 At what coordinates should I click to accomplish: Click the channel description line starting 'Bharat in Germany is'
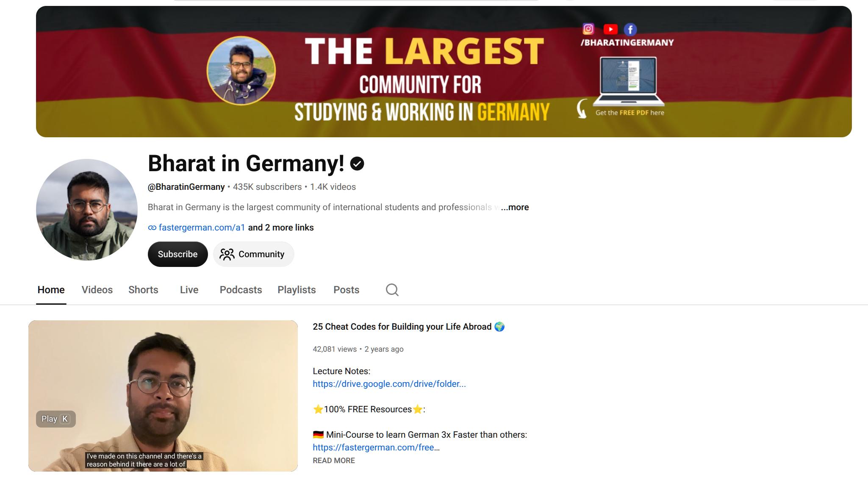pos(324,207)
